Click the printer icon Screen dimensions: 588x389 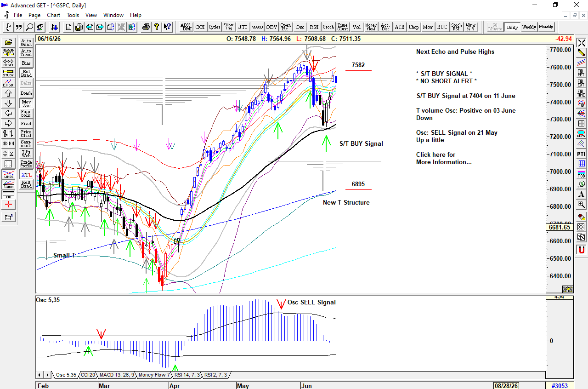(146, 27)
